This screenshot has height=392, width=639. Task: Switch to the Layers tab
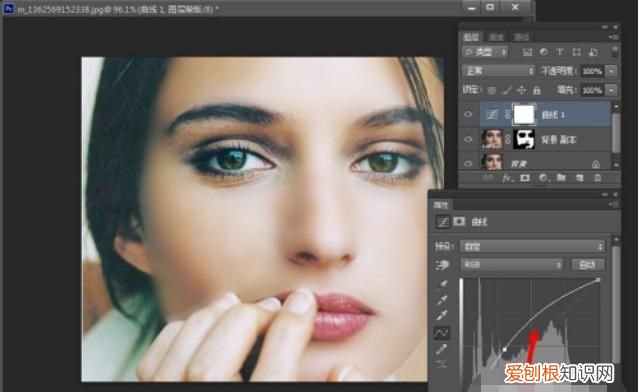click(472, 37)
